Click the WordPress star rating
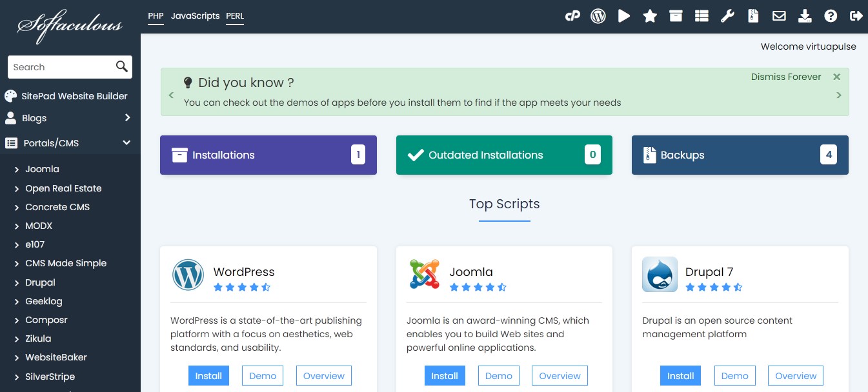Image resolution: width=868 pixels, height=392 pixels. (242, 287)
